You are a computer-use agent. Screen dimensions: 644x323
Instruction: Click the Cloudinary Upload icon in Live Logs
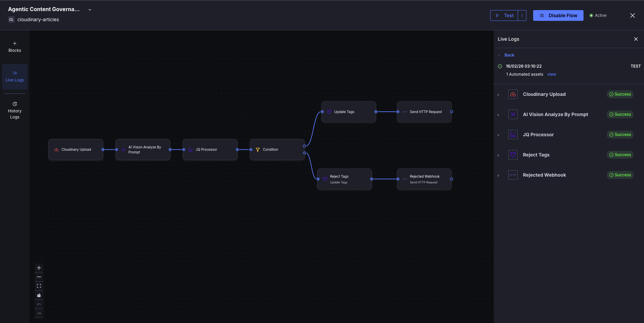pos(513,94)
